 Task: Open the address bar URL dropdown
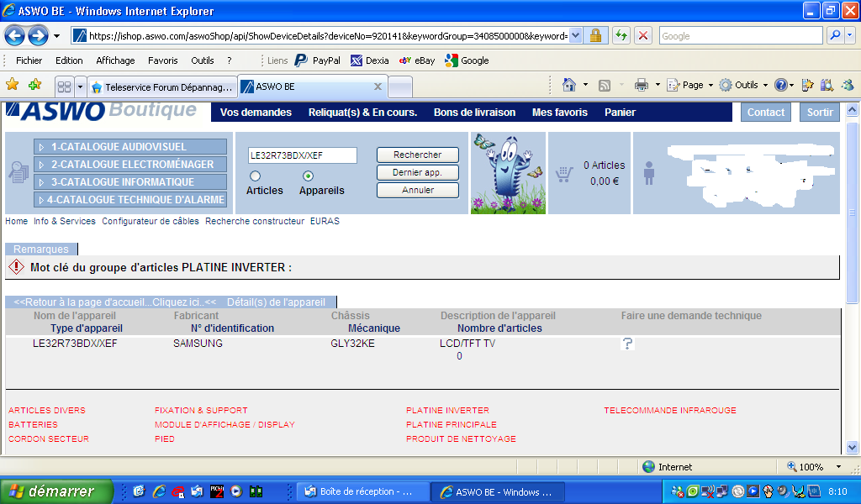(575, 36)
